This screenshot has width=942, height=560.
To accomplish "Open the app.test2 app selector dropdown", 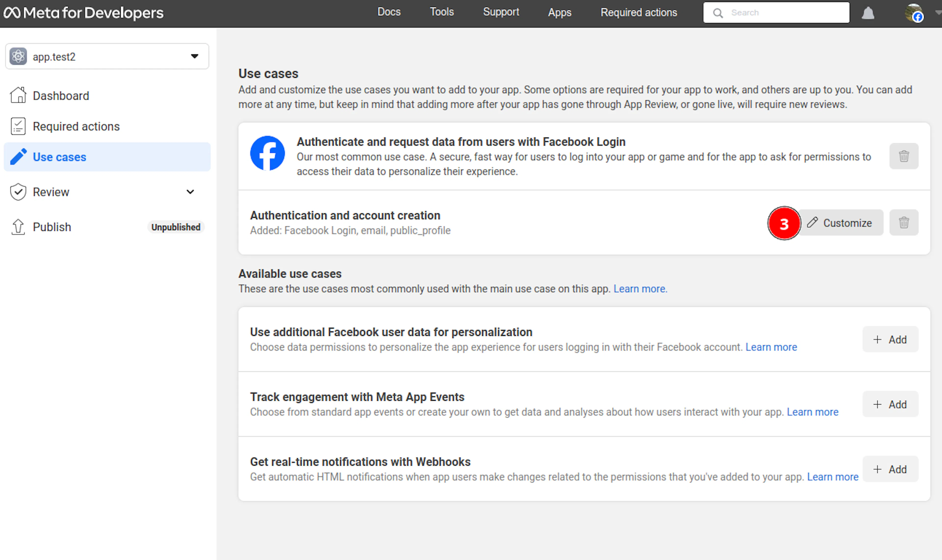I will tap(107, 56).
